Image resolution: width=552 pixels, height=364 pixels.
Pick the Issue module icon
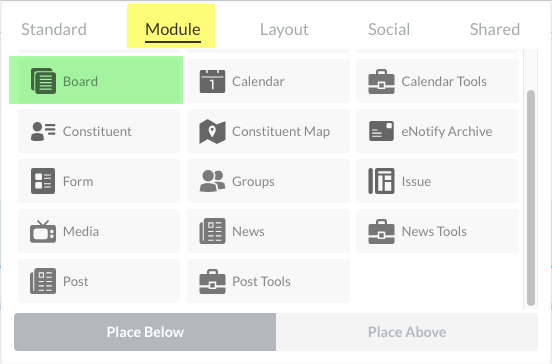(381, 181)
